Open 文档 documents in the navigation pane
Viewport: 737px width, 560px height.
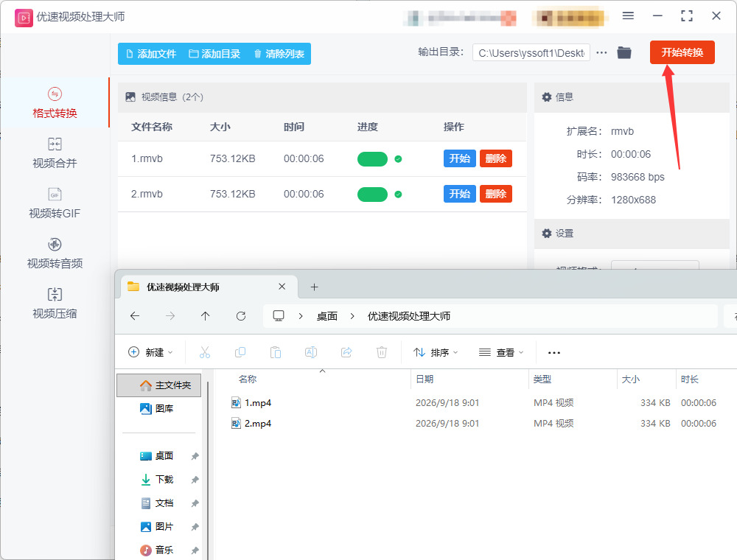point(157,503)
